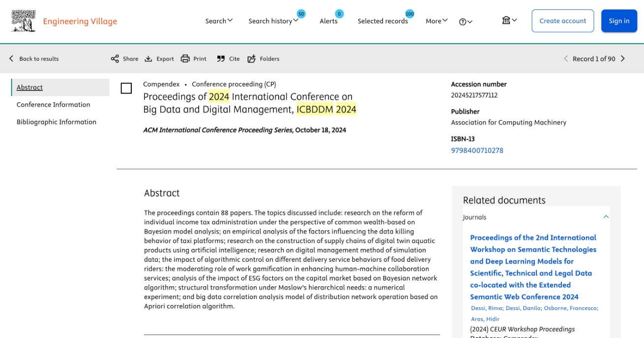
Task: Click the ACM International Conference Proceeding Series text
Action: (x=218, y=130)
